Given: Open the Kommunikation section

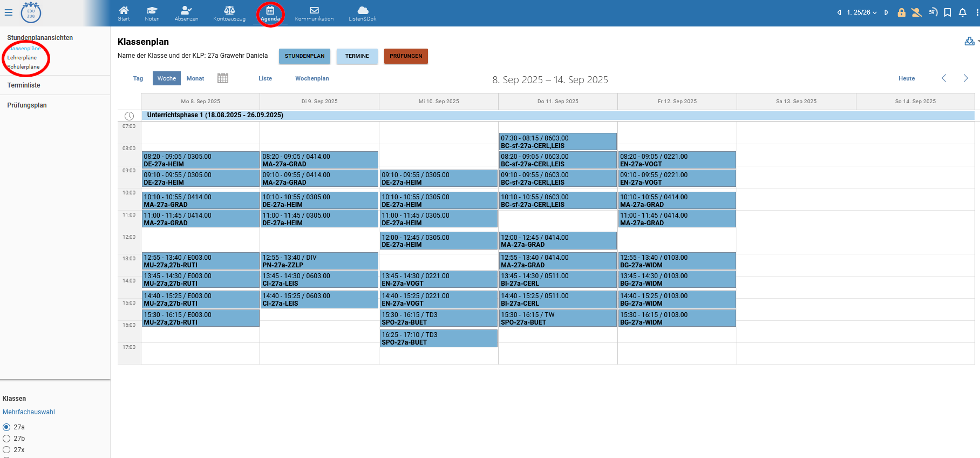Looking at the screenshot, I should (x=314, y=14).
